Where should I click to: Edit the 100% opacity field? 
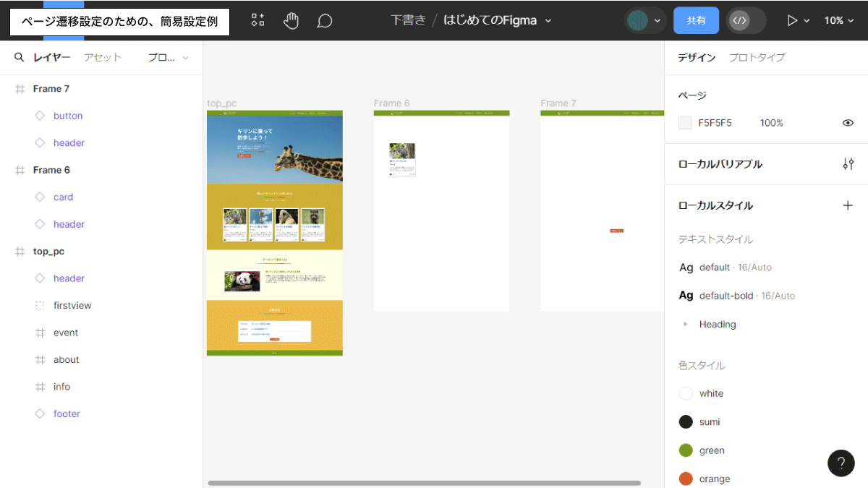771,123
